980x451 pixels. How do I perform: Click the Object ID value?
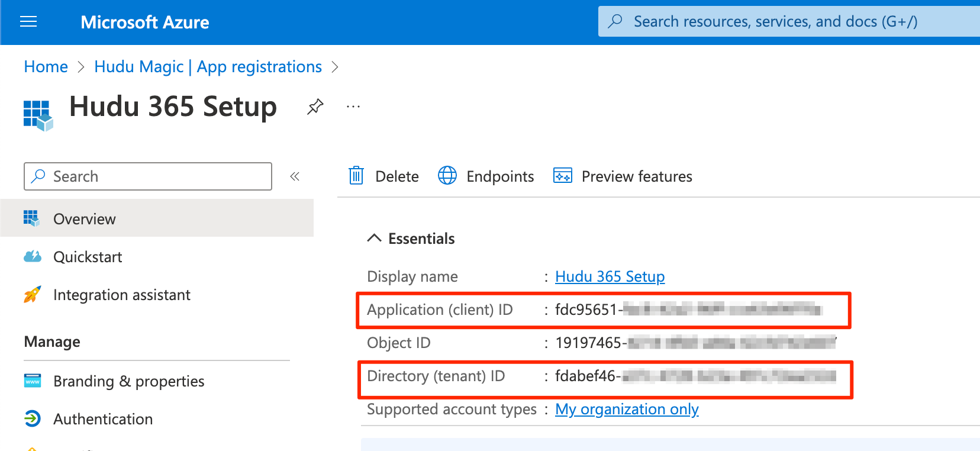[x=695, y=343]
